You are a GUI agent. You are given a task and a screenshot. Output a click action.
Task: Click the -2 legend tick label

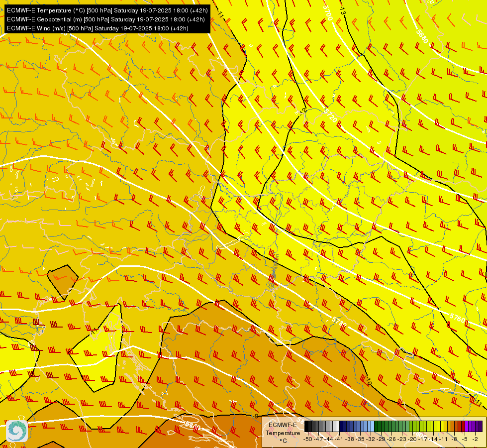click(475, 439)
